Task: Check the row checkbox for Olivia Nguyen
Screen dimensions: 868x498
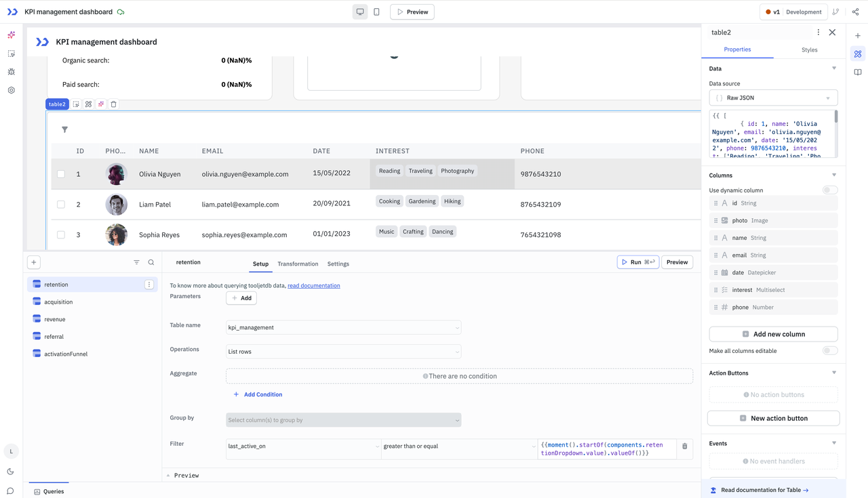Action: [61, 174]
